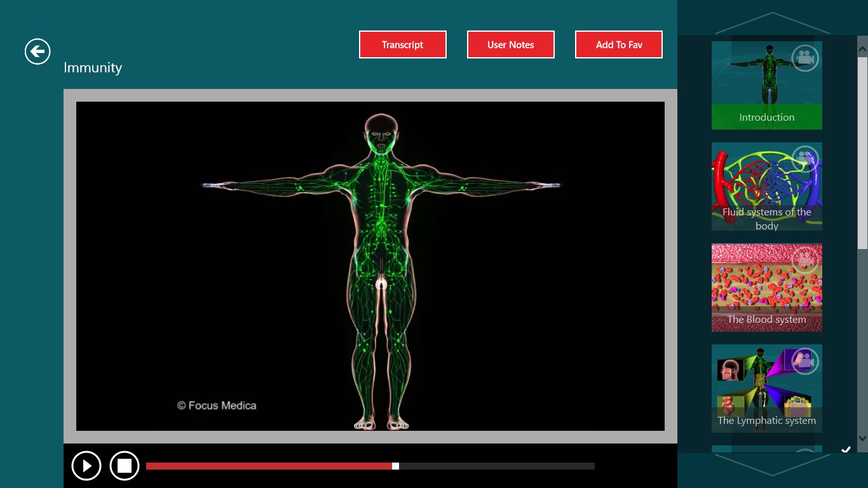Click the video progress slider handle
This screenshot has width=868, height=488.
pos(395,466)
